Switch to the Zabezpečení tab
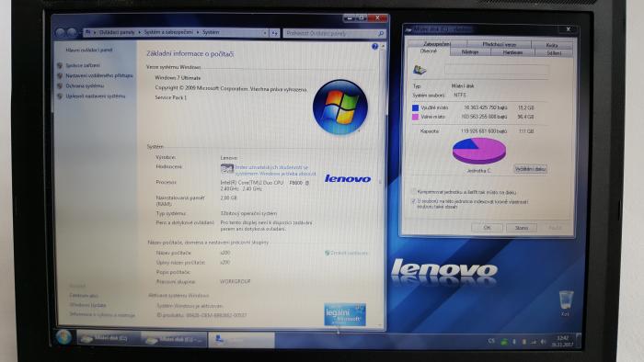644x362 pixels. point(437,43)
